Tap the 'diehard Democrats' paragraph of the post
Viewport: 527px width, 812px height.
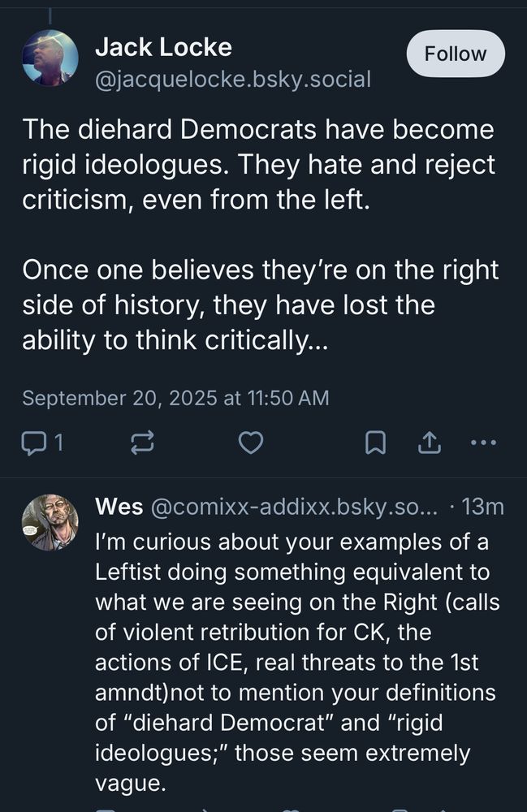tap(258, 164)
